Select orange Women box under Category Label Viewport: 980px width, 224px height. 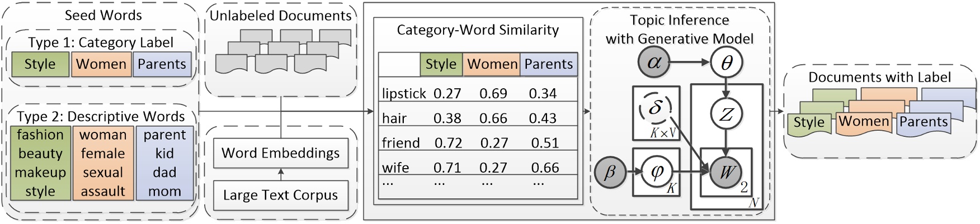(x=101, y=64)
